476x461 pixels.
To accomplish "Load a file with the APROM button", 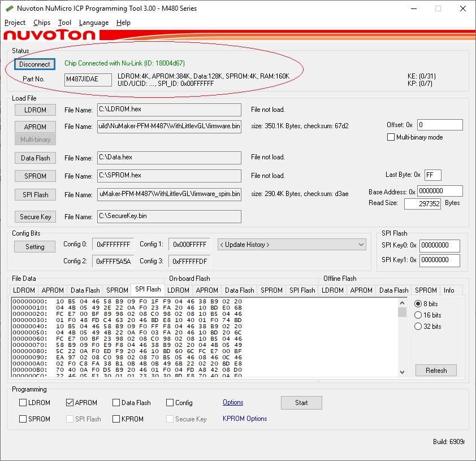I will [x=35, y=127].
